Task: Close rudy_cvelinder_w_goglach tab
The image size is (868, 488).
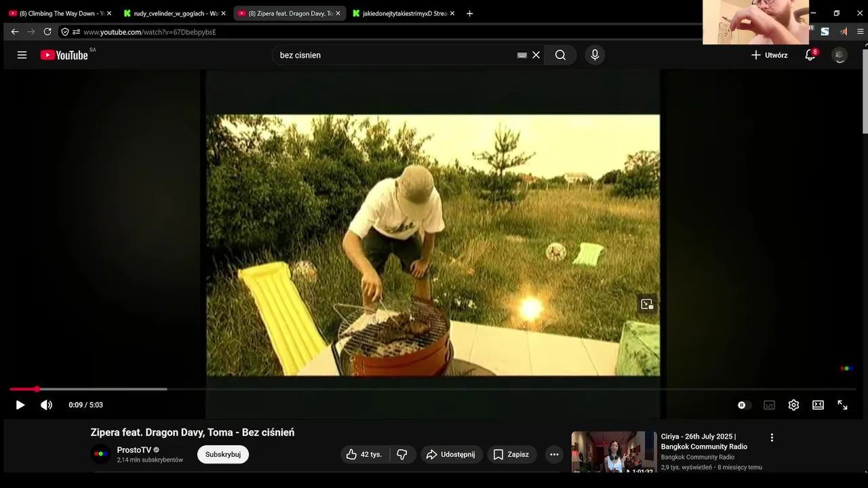Action: coord(223,14)
